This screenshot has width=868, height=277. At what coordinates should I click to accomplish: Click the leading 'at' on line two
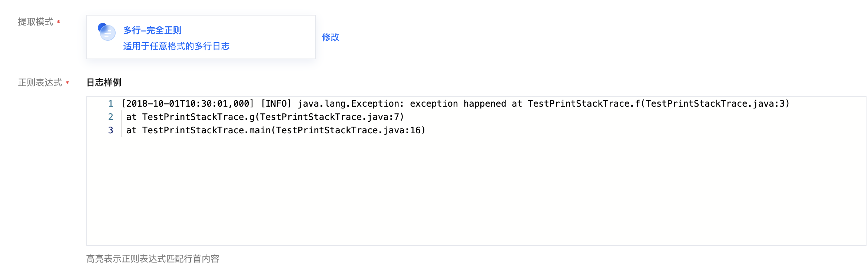pyautogui.click(x=131, y=117)
